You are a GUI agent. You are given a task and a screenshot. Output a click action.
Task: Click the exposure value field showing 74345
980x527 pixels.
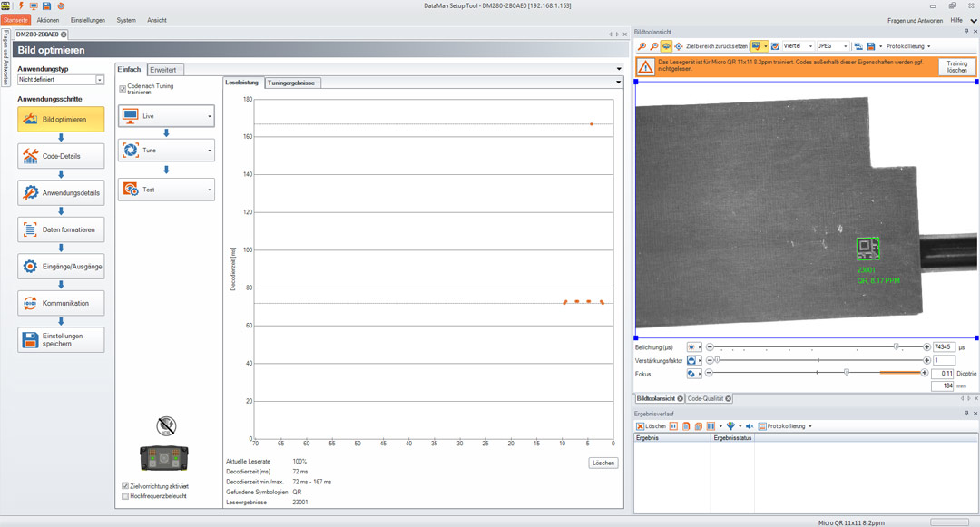944,347
